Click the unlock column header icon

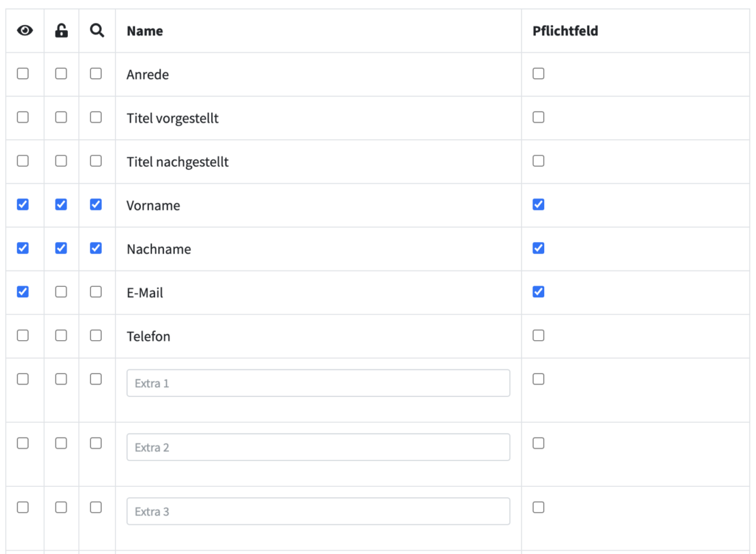tap(61, 31)
